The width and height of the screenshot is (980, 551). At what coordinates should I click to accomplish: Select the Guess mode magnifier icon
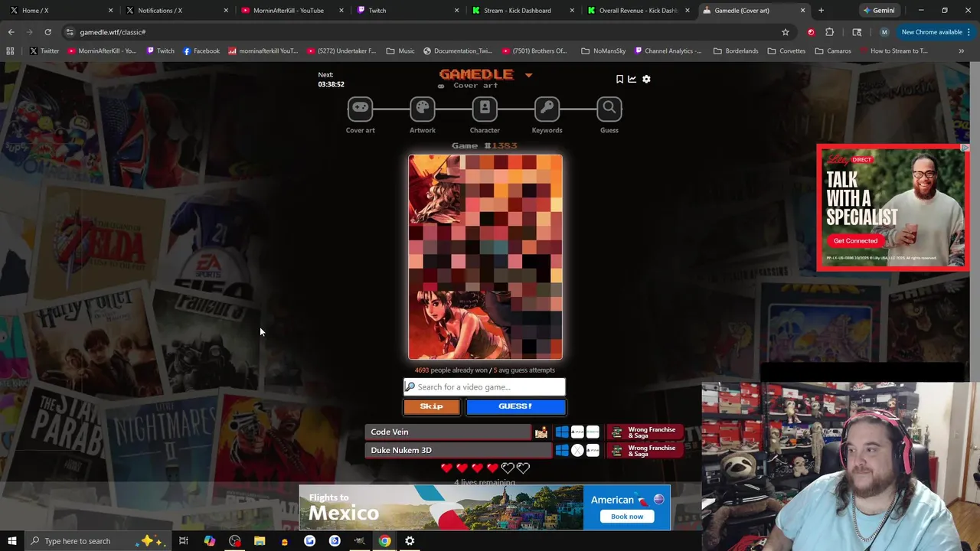point(609,109)
